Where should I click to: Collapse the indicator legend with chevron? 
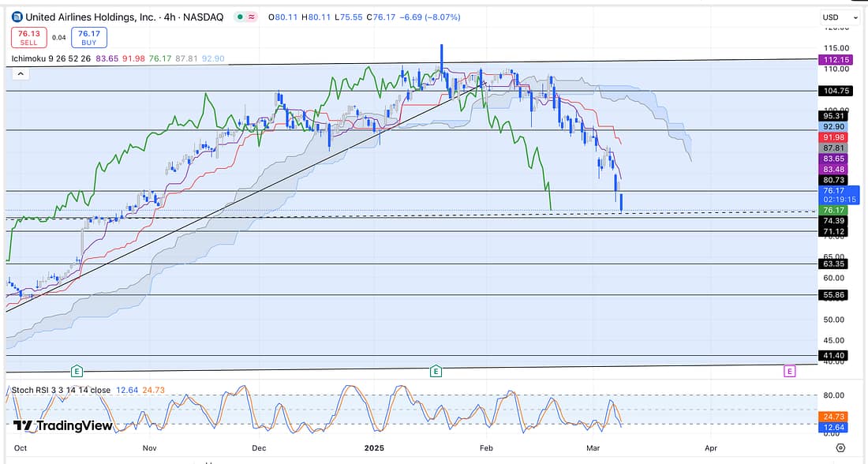21,73
